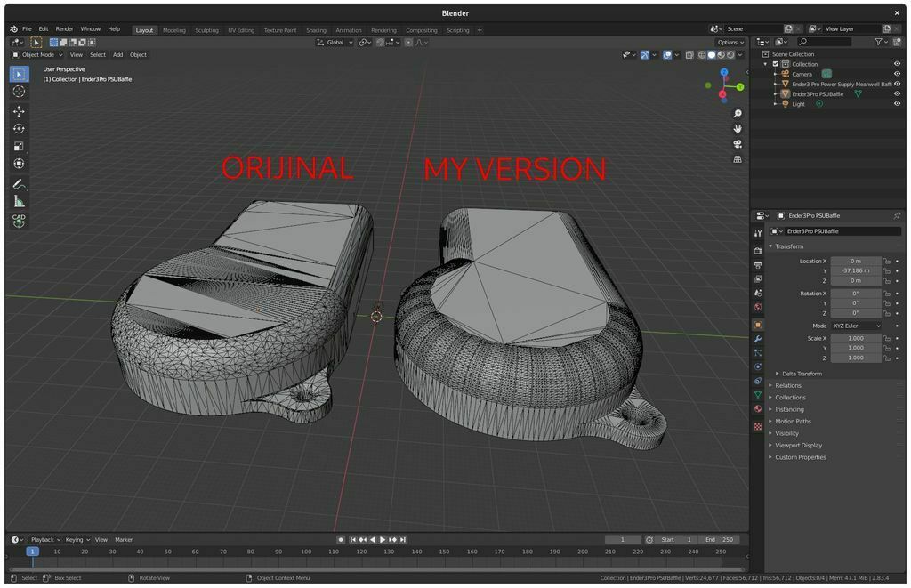
Task: Switch to the Sculpting workspace tab
Action: tap(206, 30)
